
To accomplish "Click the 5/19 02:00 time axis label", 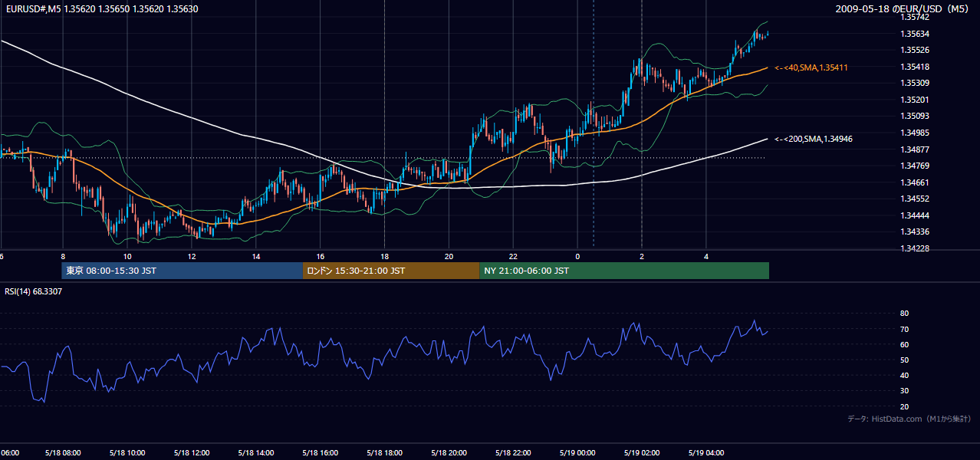I will pos(642,453).
